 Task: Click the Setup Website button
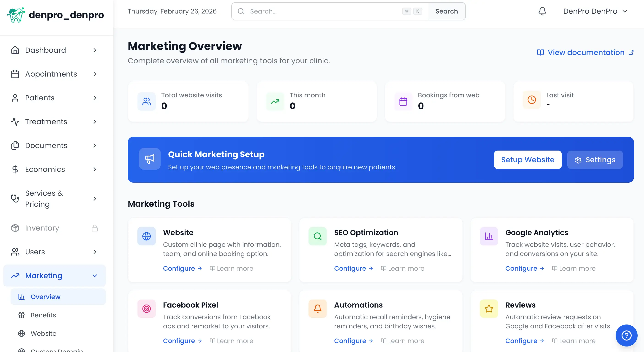point(528,159)
